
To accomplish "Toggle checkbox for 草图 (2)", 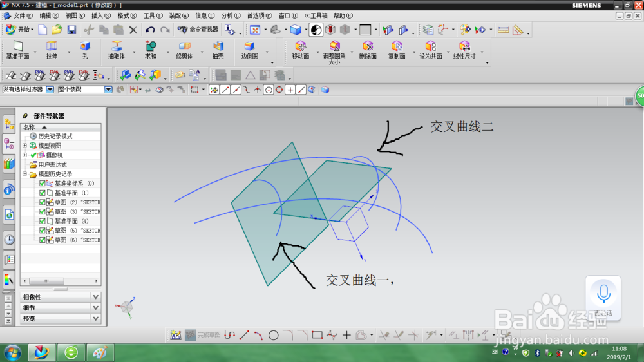I will click(x=43, y=202).
